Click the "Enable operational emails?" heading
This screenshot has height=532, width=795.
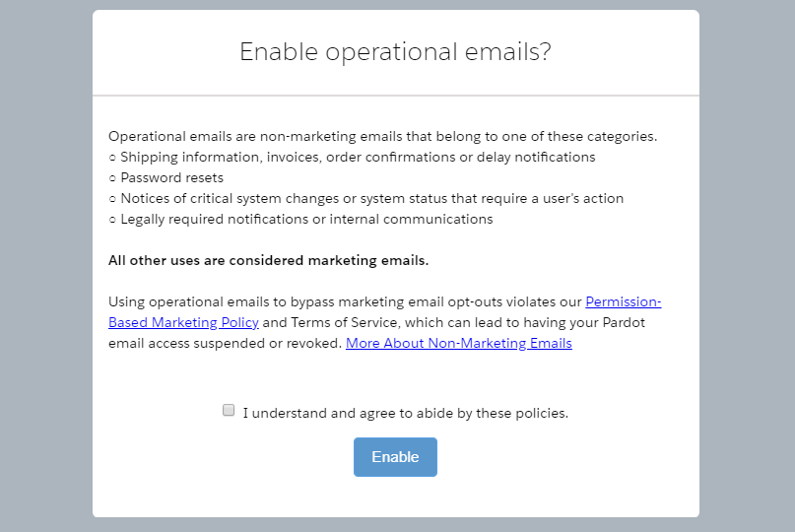click(395, 52)
